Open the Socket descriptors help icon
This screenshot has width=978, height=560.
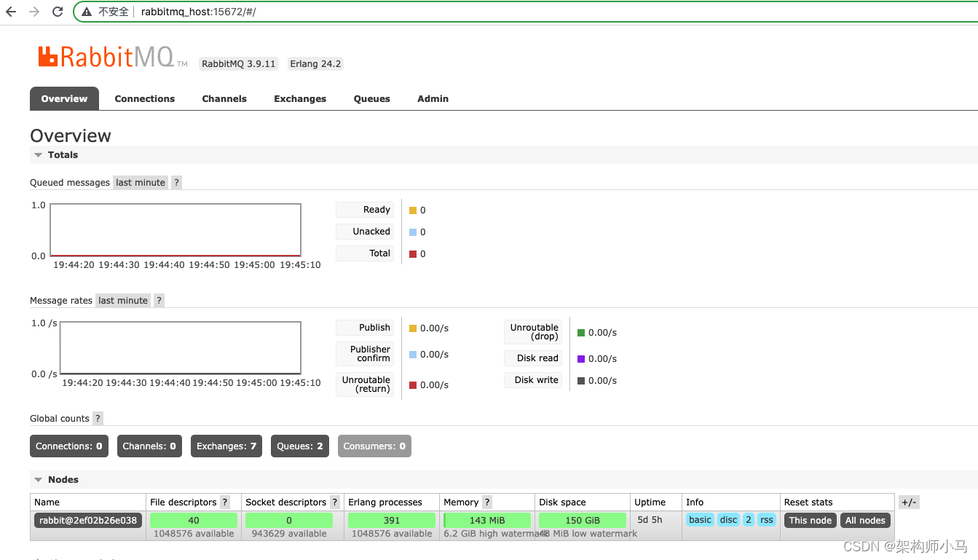tap(334, 502)
